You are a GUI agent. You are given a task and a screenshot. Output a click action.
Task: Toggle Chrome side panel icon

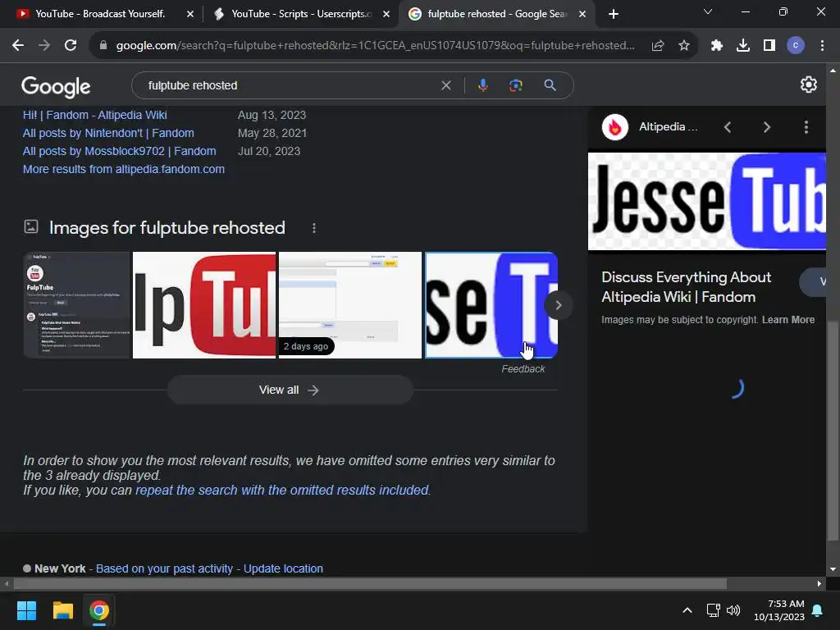pos(769,46)
